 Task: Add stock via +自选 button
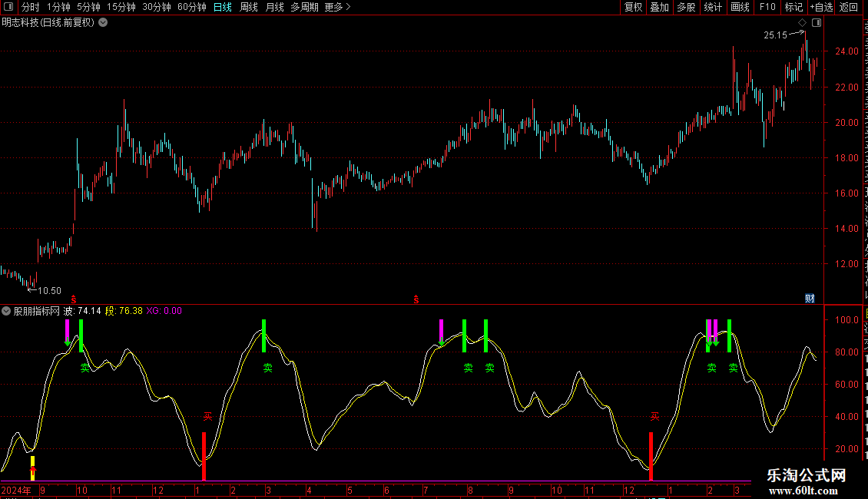(x=821, y=7)
